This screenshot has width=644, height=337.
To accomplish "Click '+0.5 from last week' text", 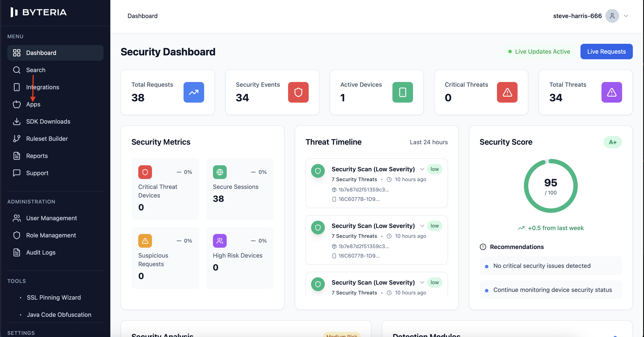I will [x=556, y=228].
